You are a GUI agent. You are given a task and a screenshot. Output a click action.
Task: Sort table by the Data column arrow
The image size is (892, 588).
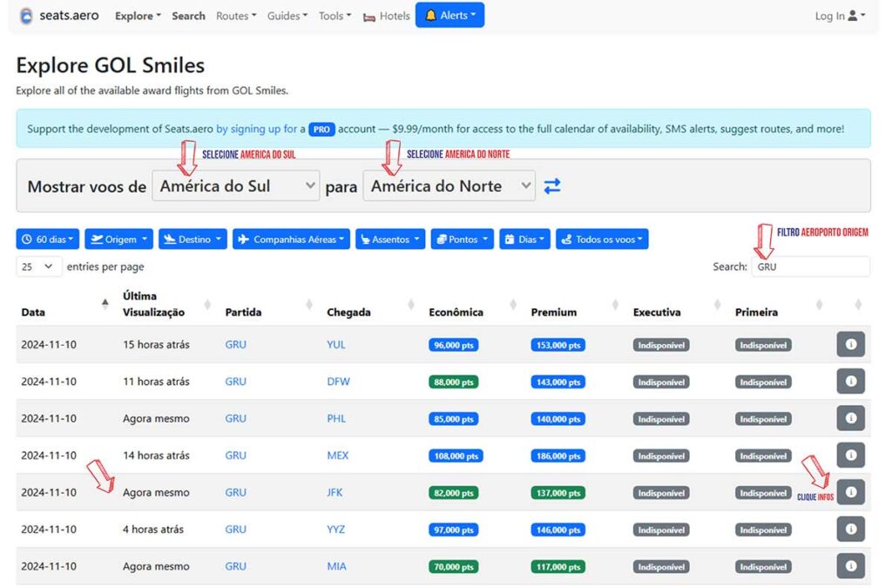point(105,303)
